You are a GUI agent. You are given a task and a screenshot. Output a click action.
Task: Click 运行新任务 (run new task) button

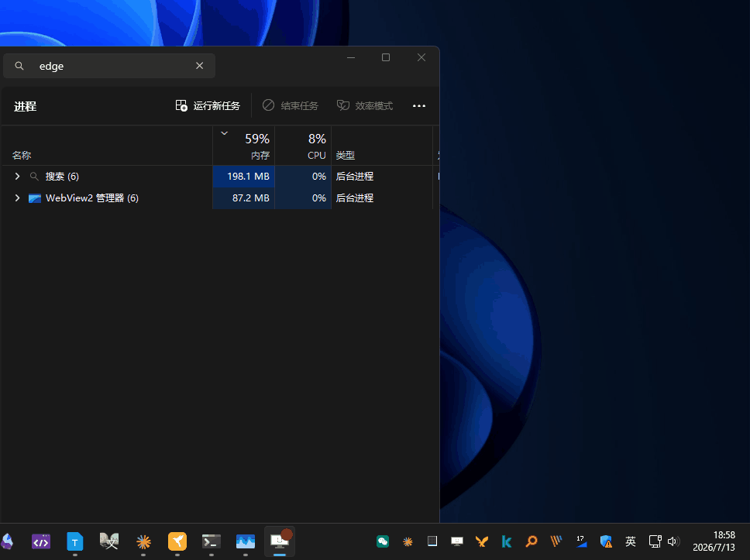tap(208, 105)
